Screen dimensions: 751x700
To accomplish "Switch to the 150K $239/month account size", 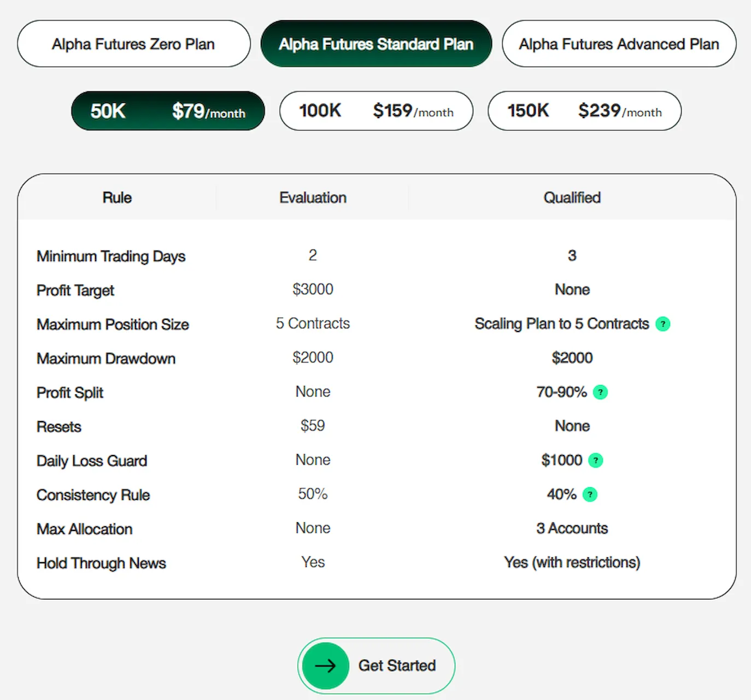I will 584,111.
